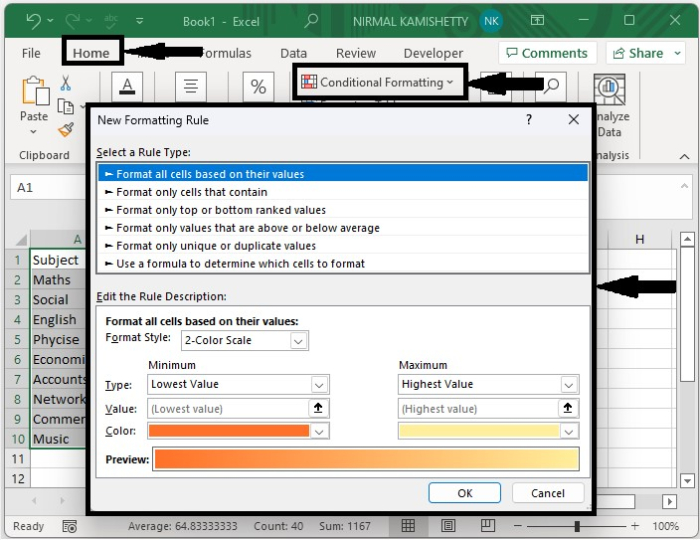
Task: Open the Customize Quick Access Toolbar arrow
Action: [x=139, y=21]
